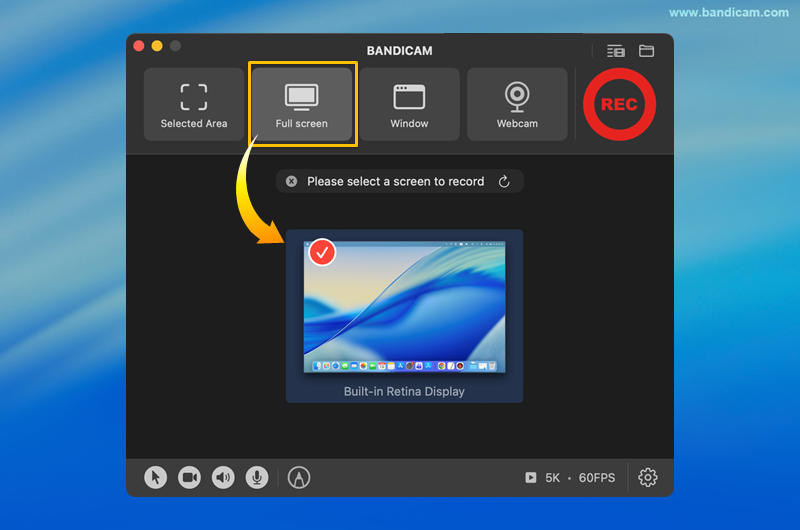This screenshot has height=530, width=800.
Task: Dismiss the 'Please select a screen' message
Action: [x=291, y=181]
